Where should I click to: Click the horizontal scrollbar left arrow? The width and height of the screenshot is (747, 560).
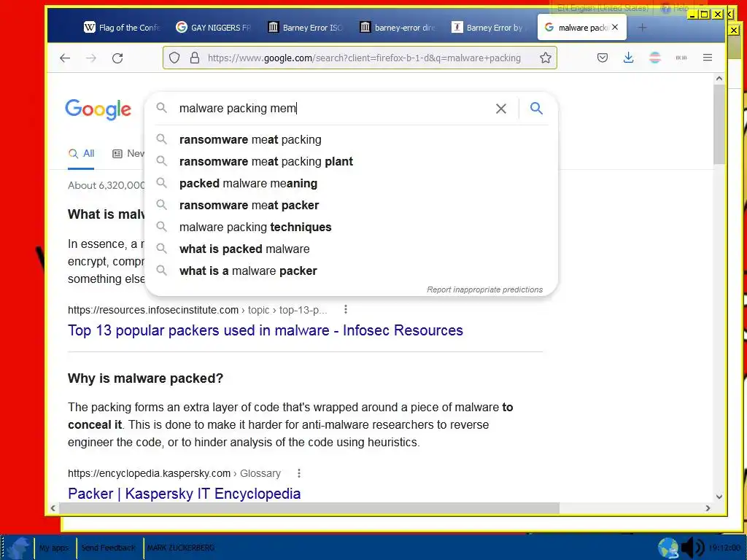pos(53,508)
